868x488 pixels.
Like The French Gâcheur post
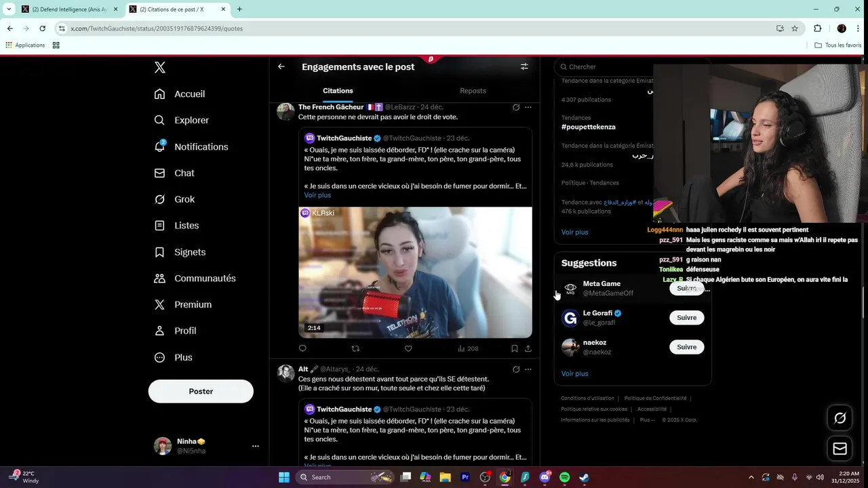click(x=408, y=348)
